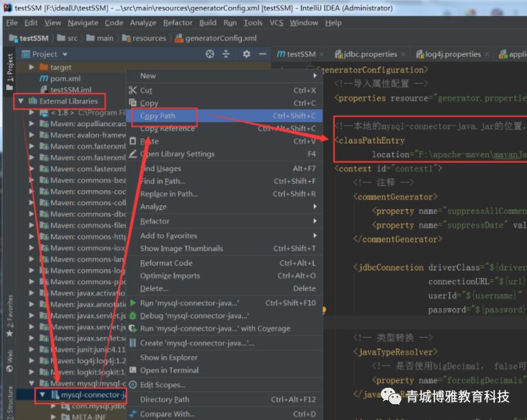Viewport: 527px width, 420px height.
Task: Expand the Maven: aopalliance library node
Action: tap(32, 124)
